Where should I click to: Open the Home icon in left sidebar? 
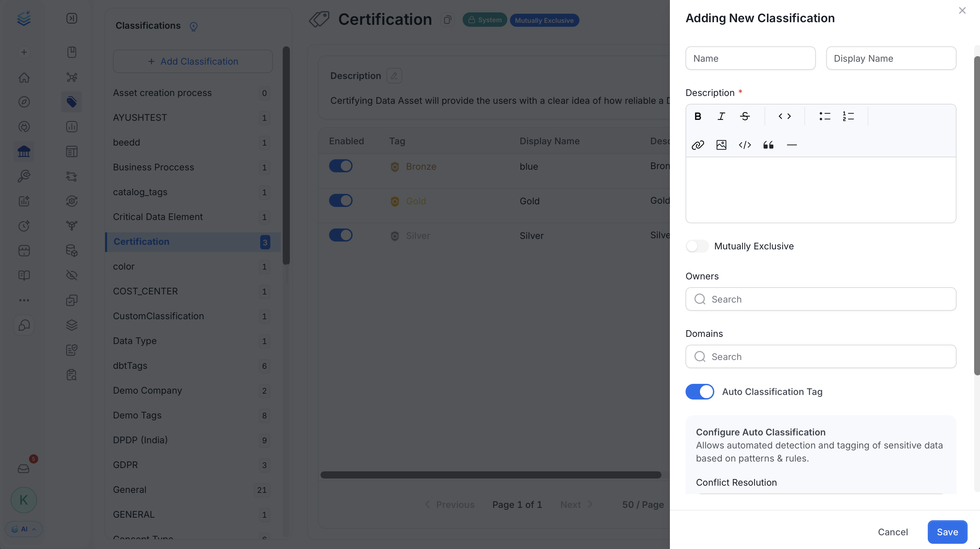[24, 78]
